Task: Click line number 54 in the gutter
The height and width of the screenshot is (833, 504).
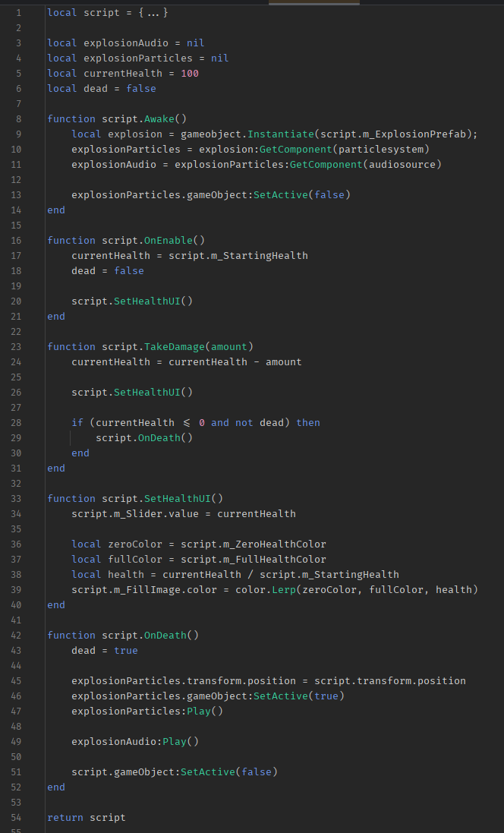Action: click(16, 818)
